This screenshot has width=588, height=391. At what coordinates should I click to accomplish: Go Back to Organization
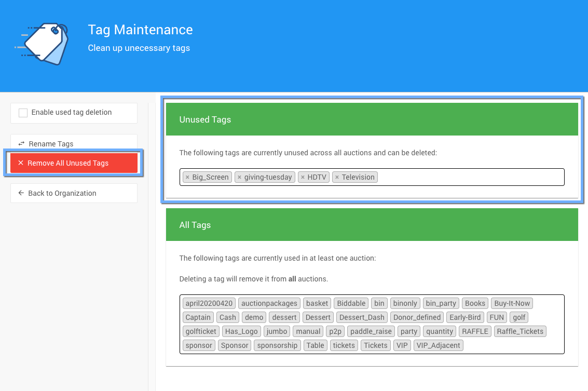[62, 193]
